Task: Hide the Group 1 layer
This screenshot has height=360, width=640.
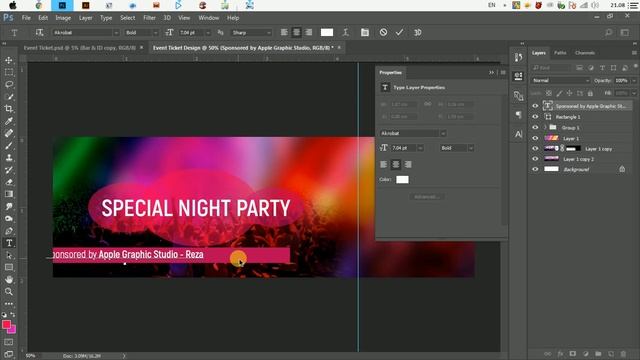Action: (x=535, y=127)
